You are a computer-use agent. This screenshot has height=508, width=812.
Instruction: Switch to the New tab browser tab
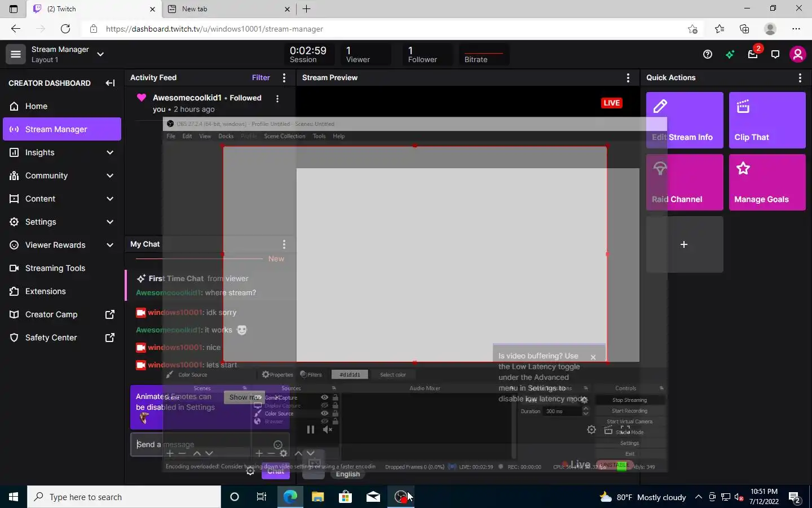229,9
